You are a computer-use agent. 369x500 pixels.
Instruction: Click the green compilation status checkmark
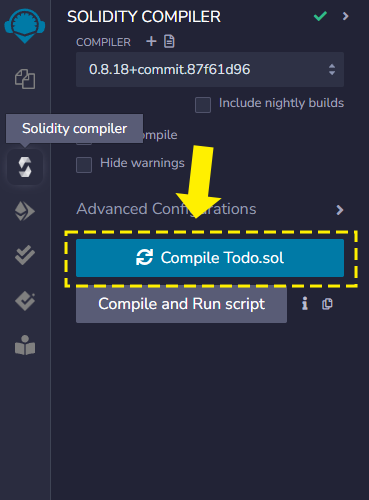tap(320, 16)
